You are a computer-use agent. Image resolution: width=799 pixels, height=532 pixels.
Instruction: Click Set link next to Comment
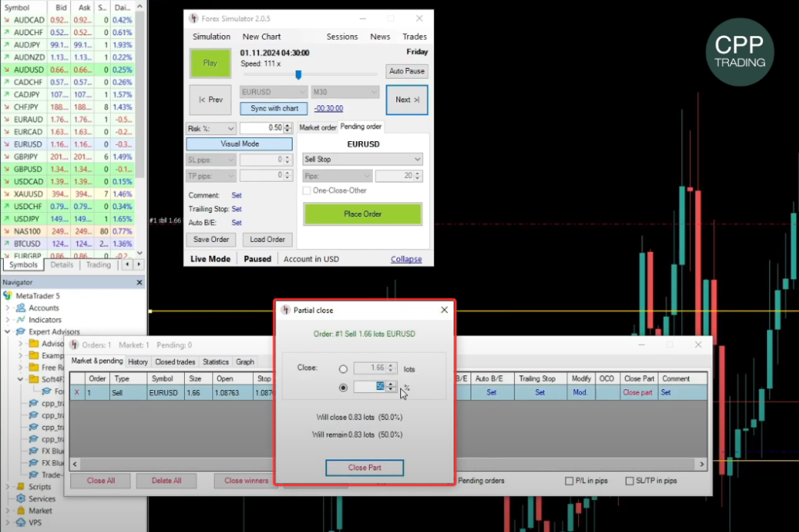click(236, 196)
